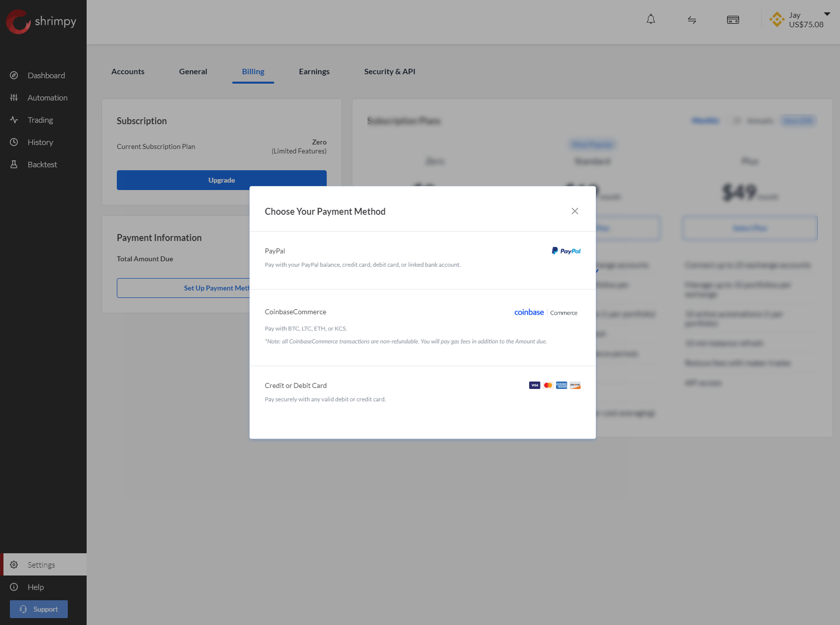Screen dimensions: 840x625
Task: Click the Settings gear icon
Action: coord(14,565)
